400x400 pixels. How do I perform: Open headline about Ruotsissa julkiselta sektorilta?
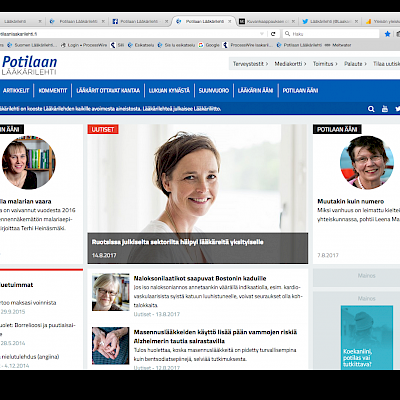coord(178,242)
